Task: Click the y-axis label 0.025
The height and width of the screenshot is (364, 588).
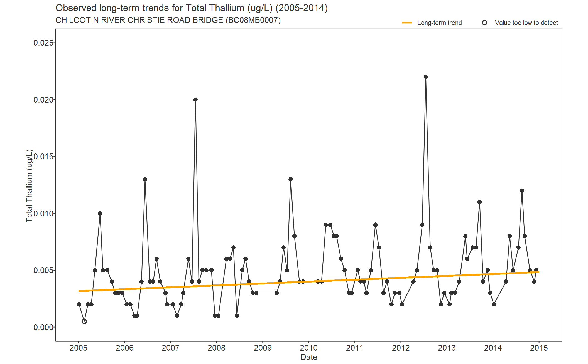Action: [43, 43]
